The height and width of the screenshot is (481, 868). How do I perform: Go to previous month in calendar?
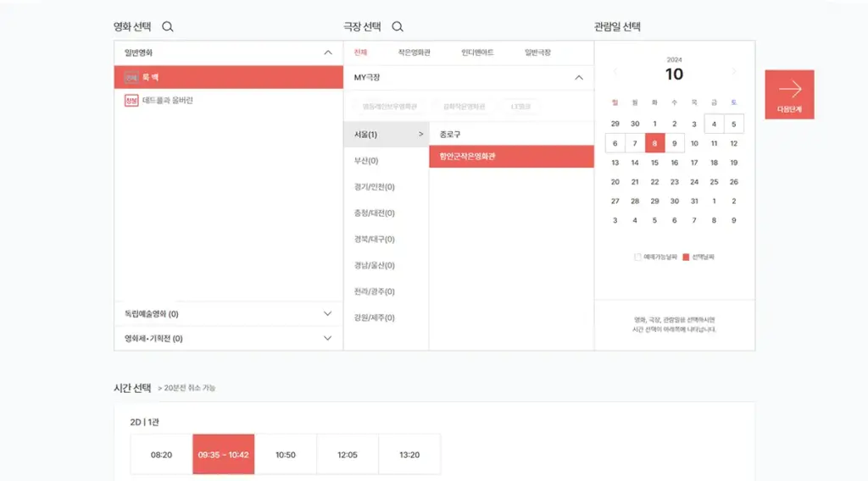[x=615, y=72]
